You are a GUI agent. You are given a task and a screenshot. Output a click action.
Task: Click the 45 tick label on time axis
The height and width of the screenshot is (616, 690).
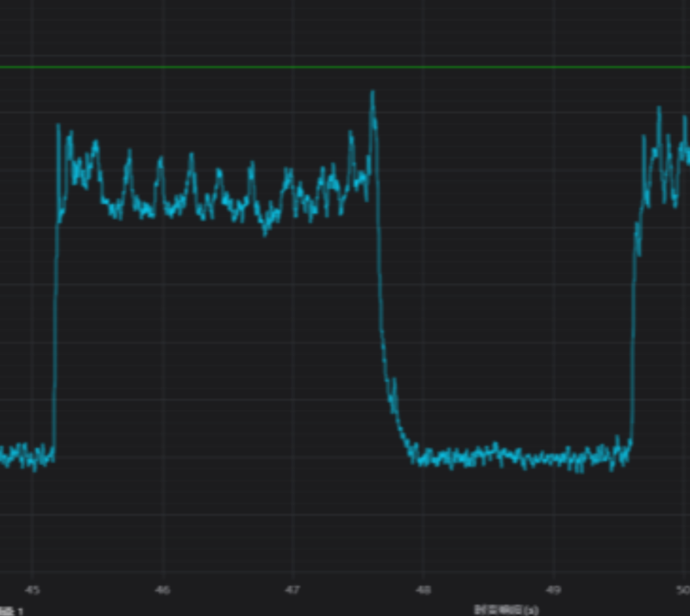33,590
